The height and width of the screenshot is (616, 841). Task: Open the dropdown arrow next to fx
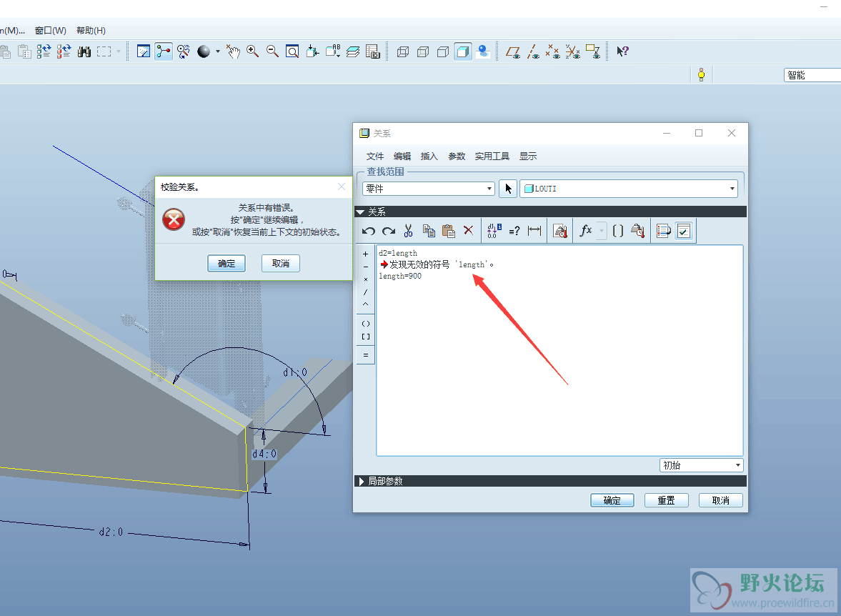[602, 232]
